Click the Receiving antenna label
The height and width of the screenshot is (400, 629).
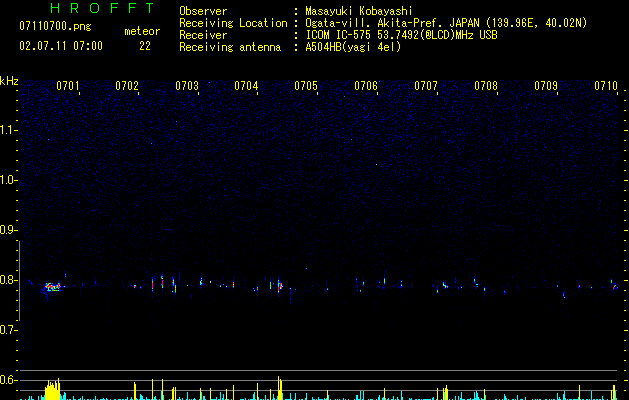[x=230, y=47]
